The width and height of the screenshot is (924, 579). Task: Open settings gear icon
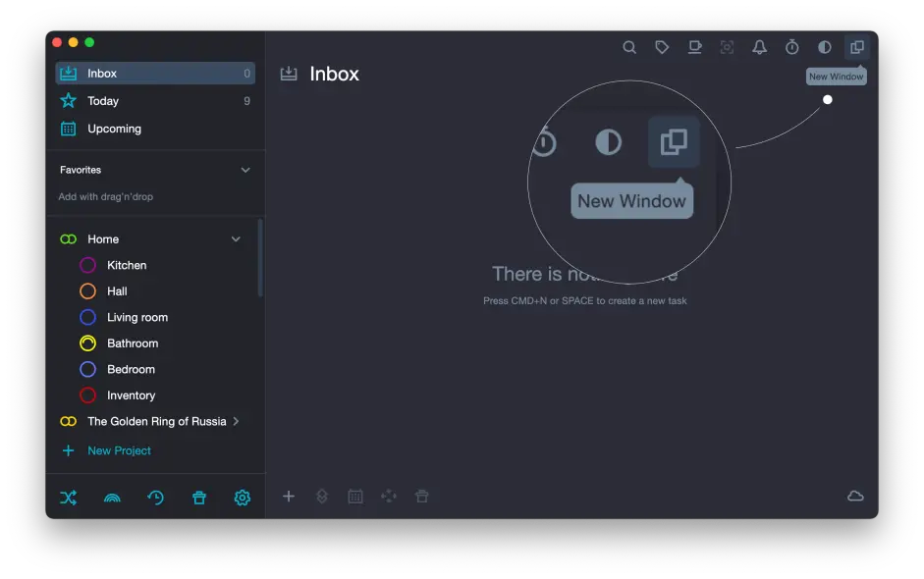coord(243,498)
